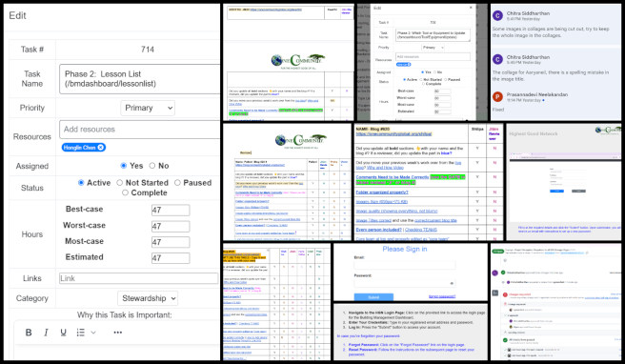Screen dimensions: 625x364
Task: Click the forgot password link
Action: coord(442,296)
